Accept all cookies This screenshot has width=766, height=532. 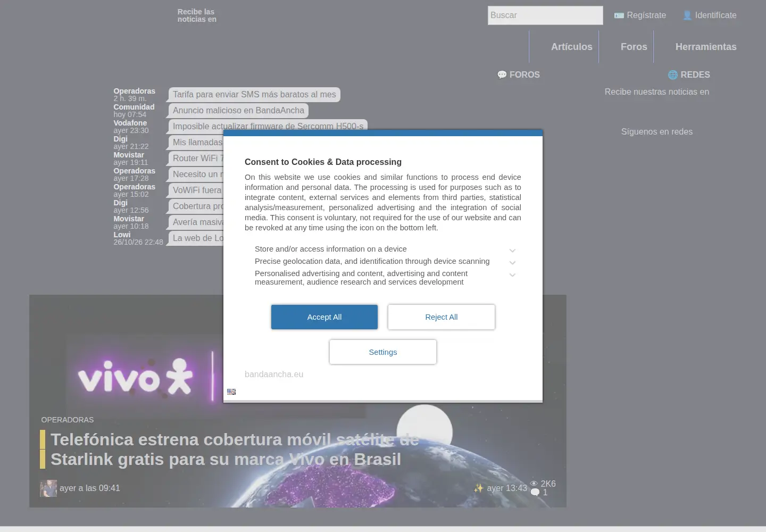point(324,317)
